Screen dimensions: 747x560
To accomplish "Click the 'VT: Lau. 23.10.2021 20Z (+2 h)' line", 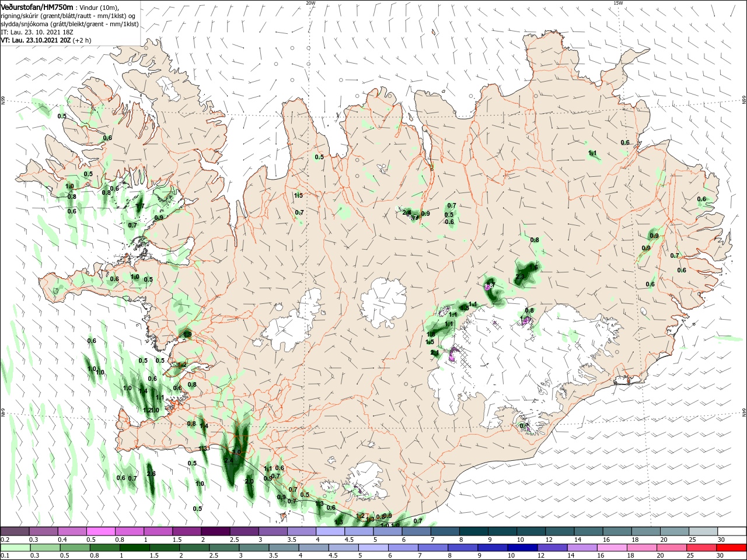I will pos(46,40).
